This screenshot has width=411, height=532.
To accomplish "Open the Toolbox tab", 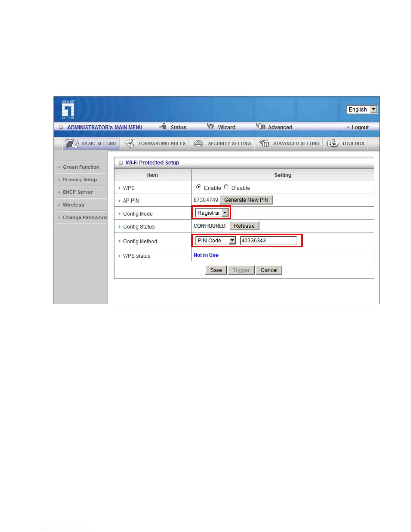I will click(x=346, y=143).
